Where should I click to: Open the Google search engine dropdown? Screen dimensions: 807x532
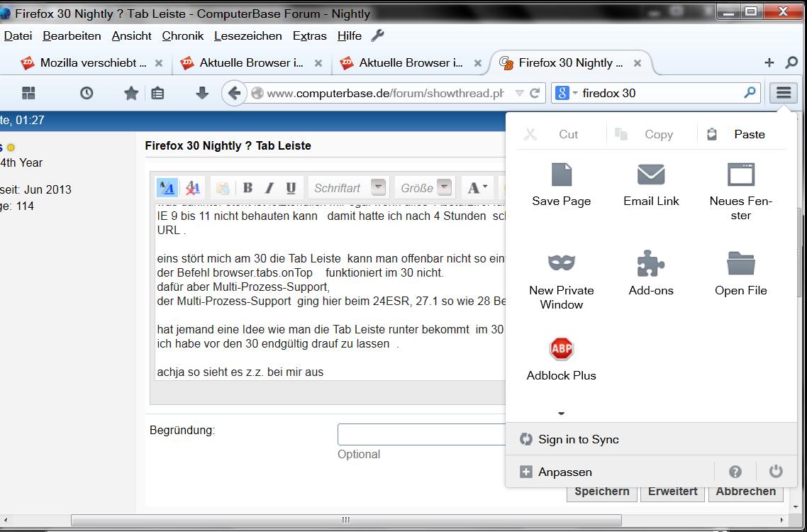[566, 93]
